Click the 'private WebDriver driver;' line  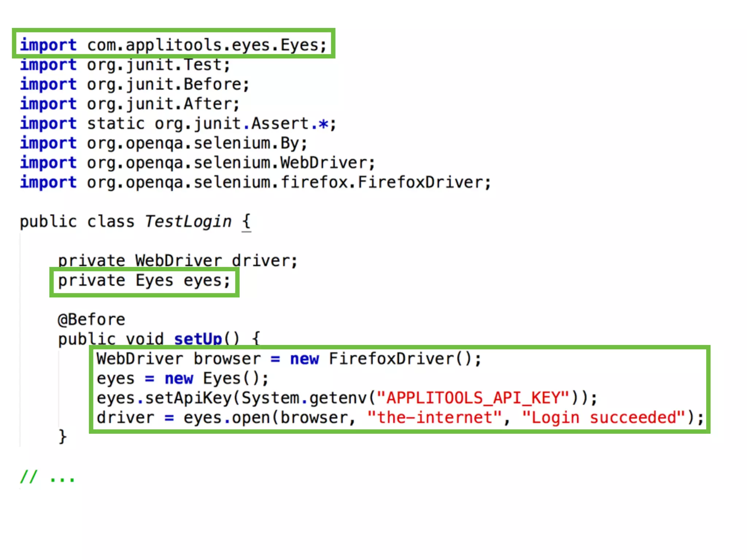[x=178, y=261]
